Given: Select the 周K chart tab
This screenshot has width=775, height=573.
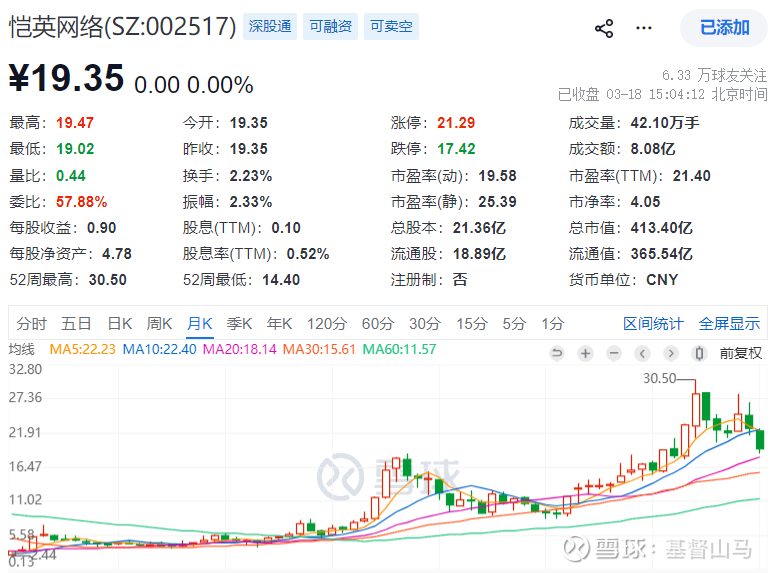Looking at the screenshot, I should point(159,324).
